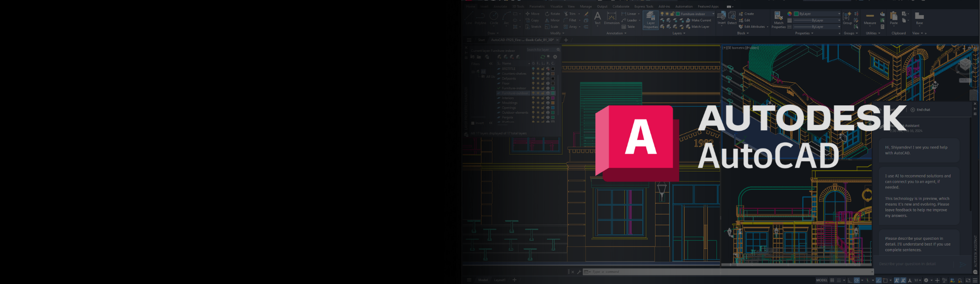980x284 pixels.
Task: Switch to the Manage ribbon tab
Action: pyautogui.click(x=586, y=6)
